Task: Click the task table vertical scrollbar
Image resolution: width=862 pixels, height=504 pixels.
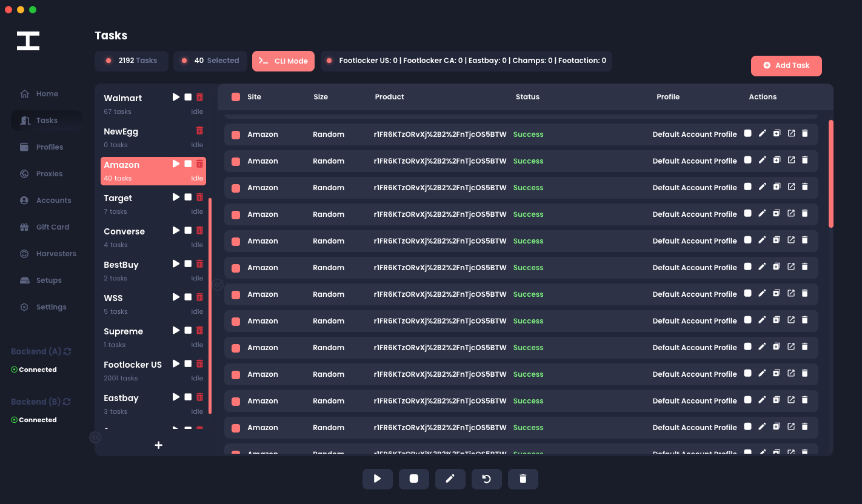Action: [x=830, y=174]
